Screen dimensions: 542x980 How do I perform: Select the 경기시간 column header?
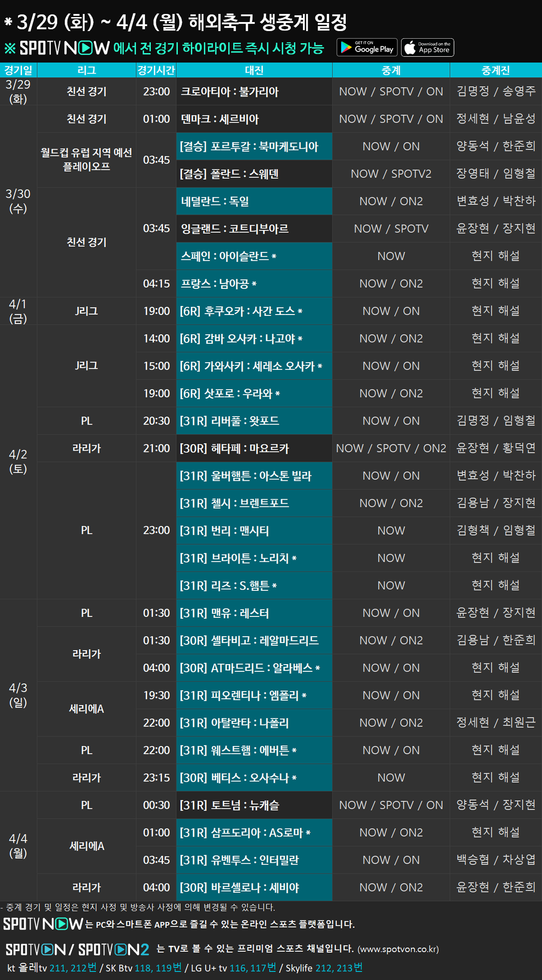[x=156, y=70]
